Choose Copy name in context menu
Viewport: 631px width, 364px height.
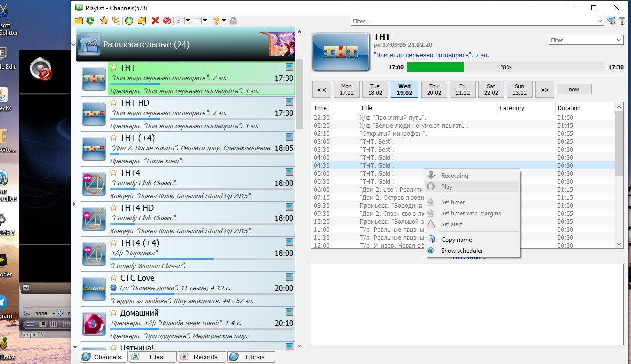(472, 240)
